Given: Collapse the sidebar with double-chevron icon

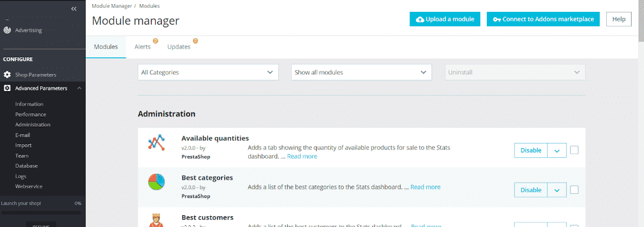Looking at the screenshot, I should coord(74,9).
